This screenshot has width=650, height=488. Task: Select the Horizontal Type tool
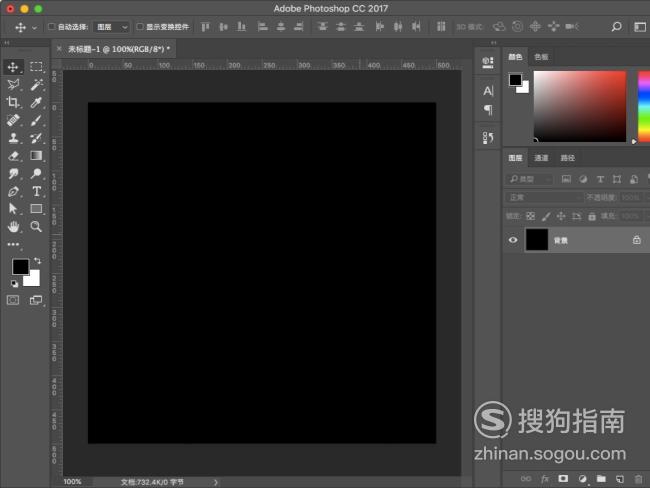[36, 191]
